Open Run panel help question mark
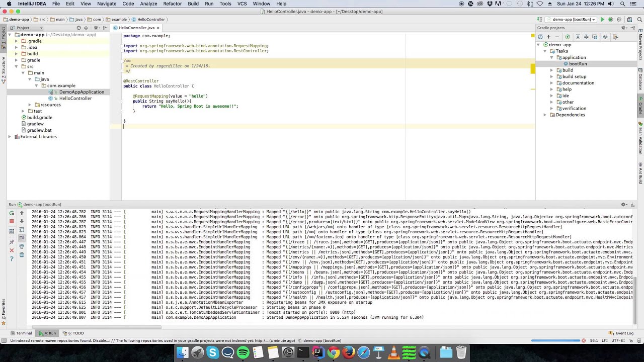Image resolution: width=644 pixels, height=362 pixels. [12, 259]
